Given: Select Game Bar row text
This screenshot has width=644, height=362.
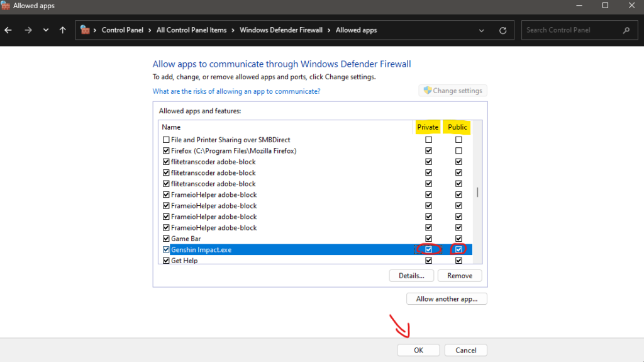Looking at the screenshot, I should point(186,239).
